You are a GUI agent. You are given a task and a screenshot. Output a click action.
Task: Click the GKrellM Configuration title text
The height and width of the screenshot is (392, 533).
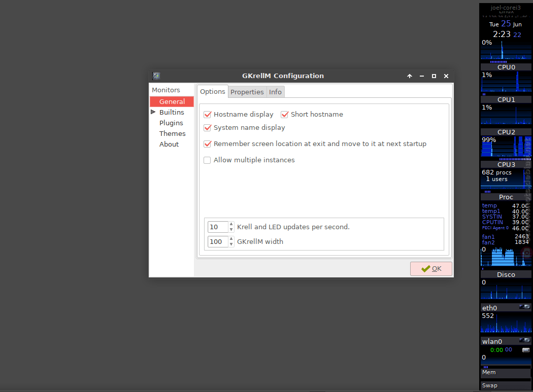(283, 76)
